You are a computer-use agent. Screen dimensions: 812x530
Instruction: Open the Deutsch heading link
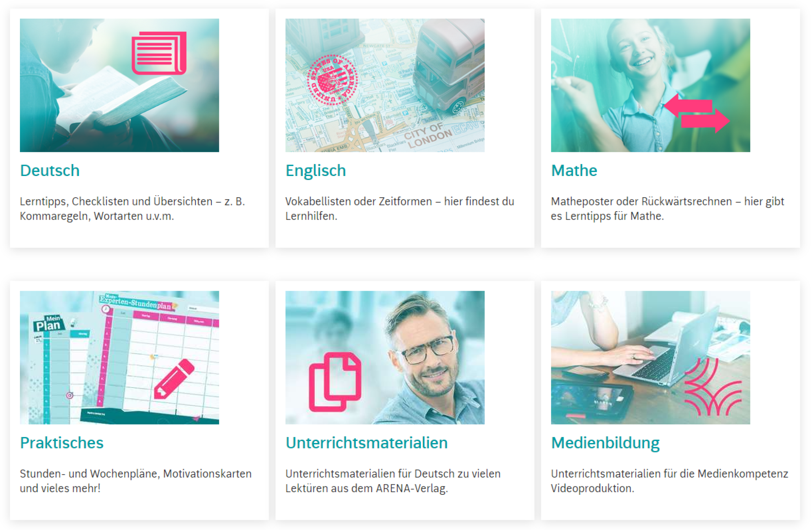coord(50,171)
